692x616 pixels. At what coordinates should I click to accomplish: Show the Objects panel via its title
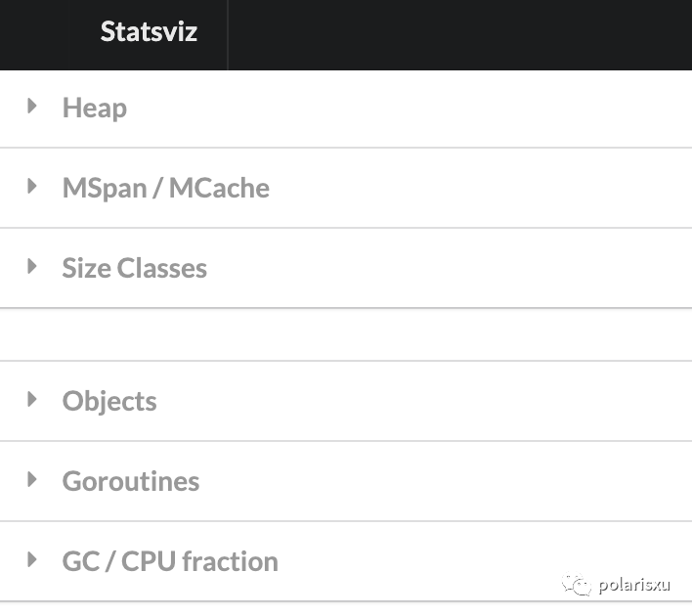(109, 401)
